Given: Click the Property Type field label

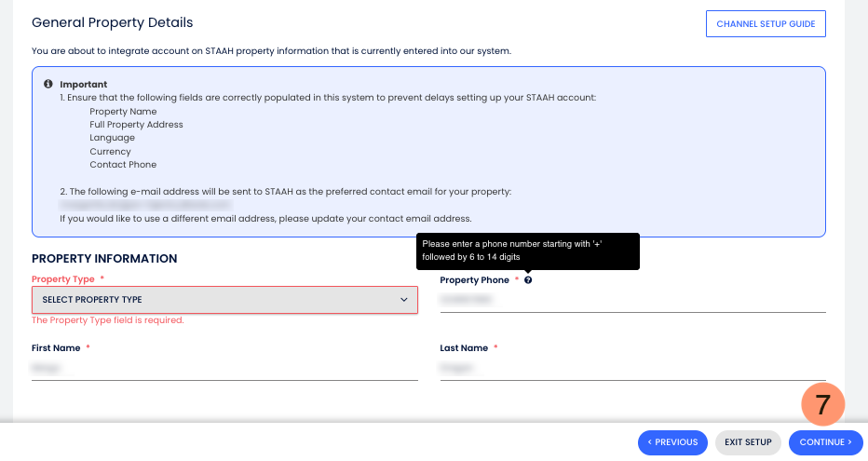Looking at the screenshot, I should (63, 279).
